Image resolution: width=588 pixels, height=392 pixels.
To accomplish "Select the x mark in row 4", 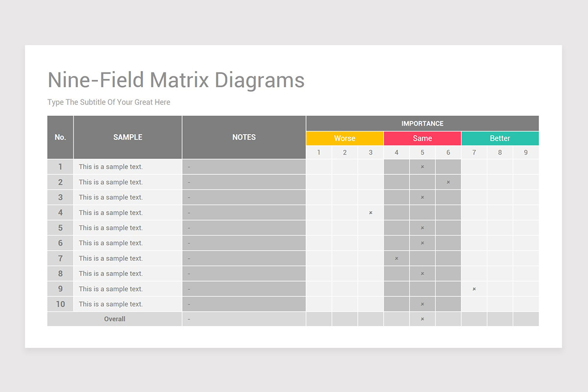I will 370,213.
